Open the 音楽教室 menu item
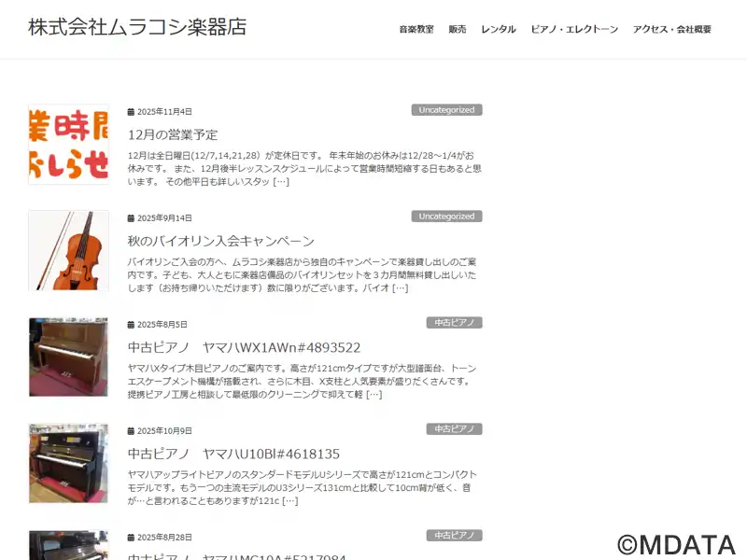 [416, 29]
